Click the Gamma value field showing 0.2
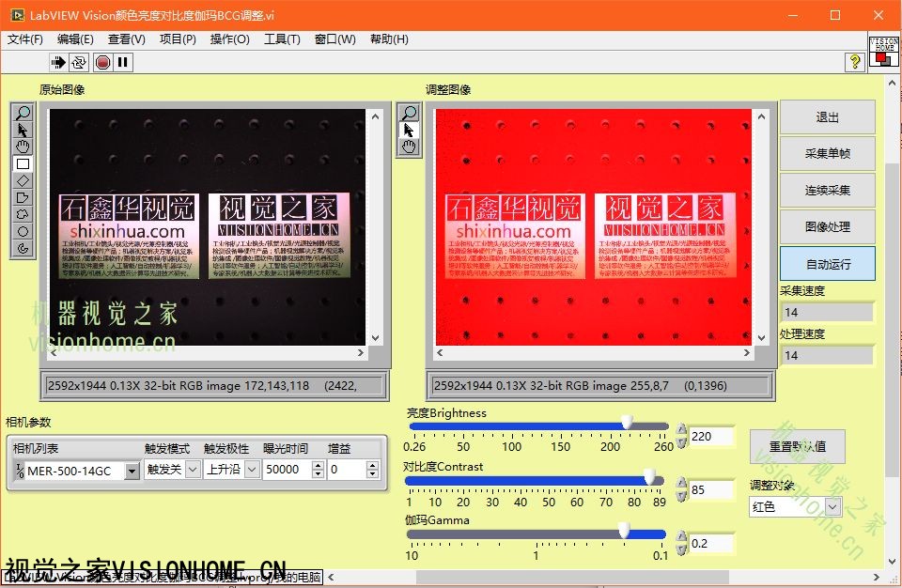902x588 pixels. [711, 543]
